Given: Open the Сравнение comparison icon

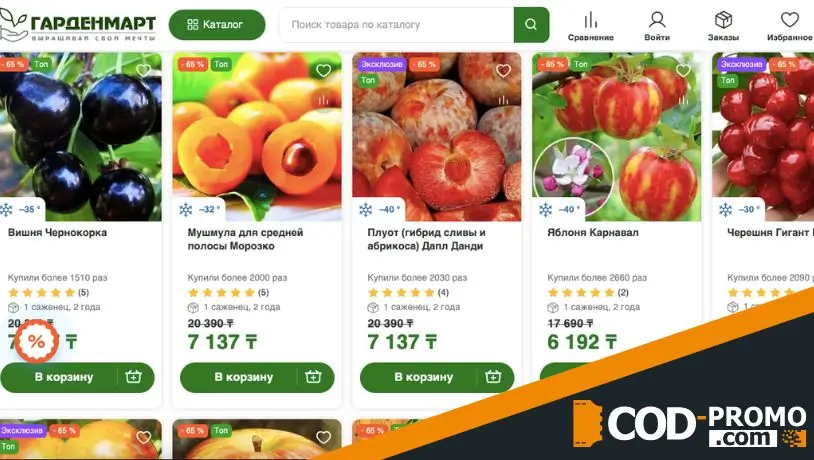Looking at the screenshot, I should tap(590, 20).
